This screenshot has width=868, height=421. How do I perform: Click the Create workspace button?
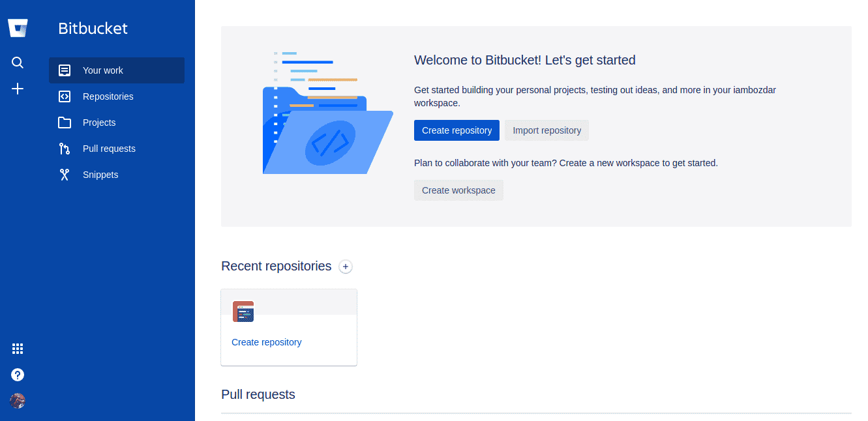[x=458, y=190]
